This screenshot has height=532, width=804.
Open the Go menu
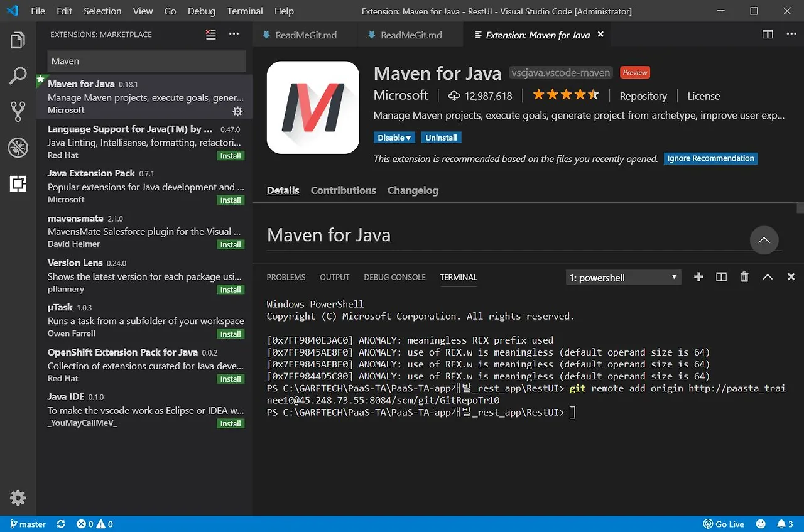click(x=170, y=11)
